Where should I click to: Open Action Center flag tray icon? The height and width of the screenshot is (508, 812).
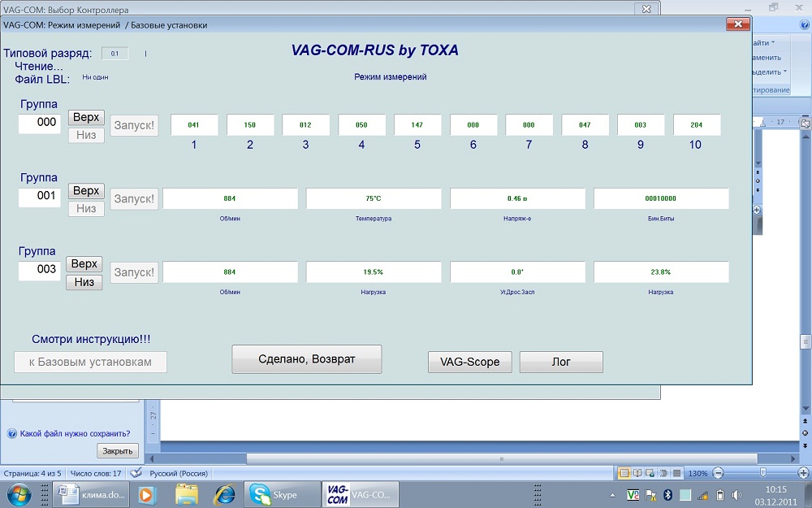[x=650, y=495]
